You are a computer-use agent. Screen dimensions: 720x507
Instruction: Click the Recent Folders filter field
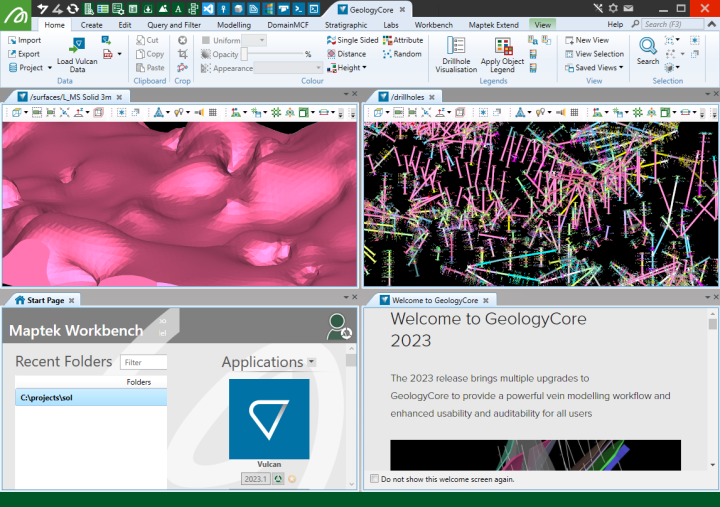click(143, 362)
